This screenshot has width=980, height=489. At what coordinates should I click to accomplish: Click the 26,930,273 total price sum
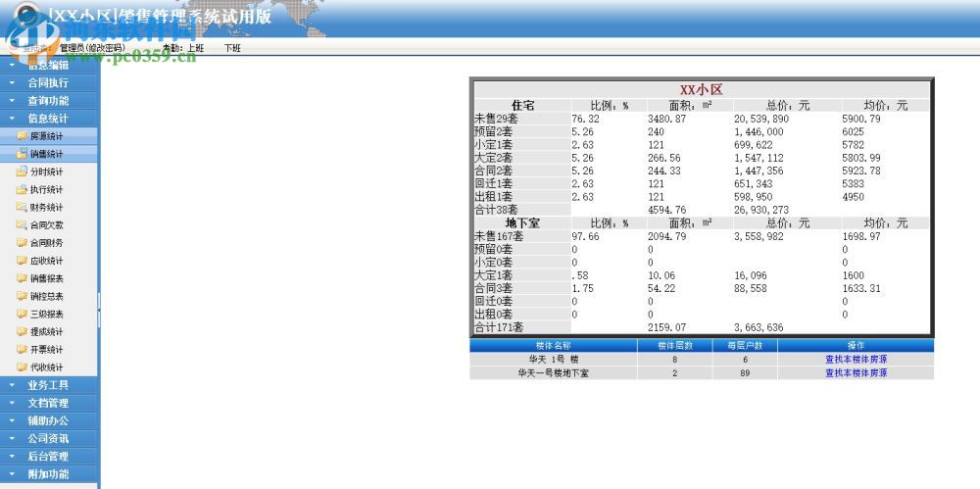tap(761, 210)
